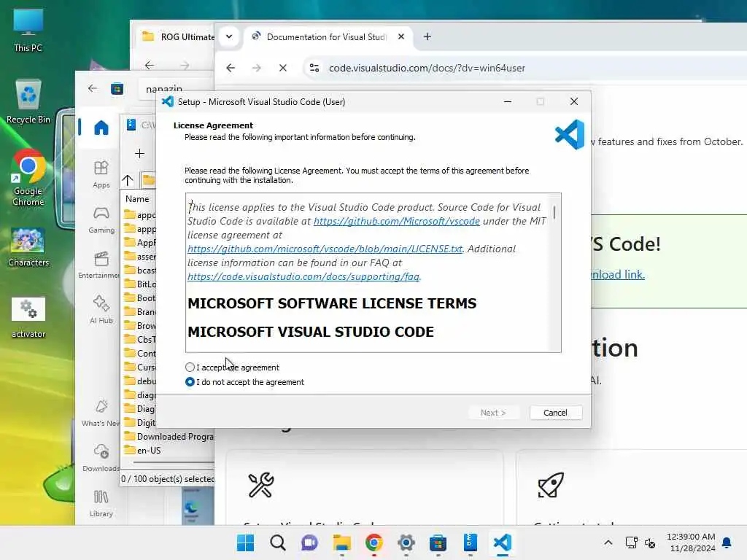The image size is (747, 560).
Task: Click the license text scrollbar thumb
Action: [554, 212]
